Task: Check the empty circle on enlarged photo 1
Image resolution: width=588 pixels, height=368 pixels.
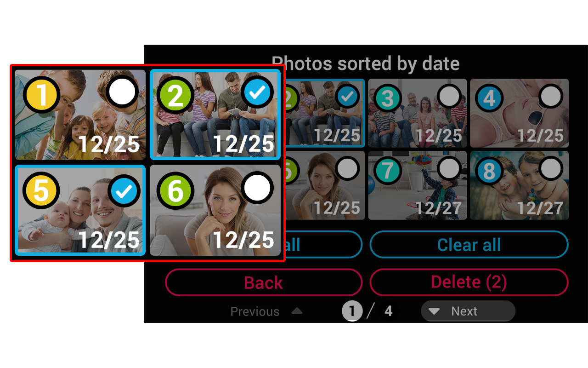Action: pos(123,92)
